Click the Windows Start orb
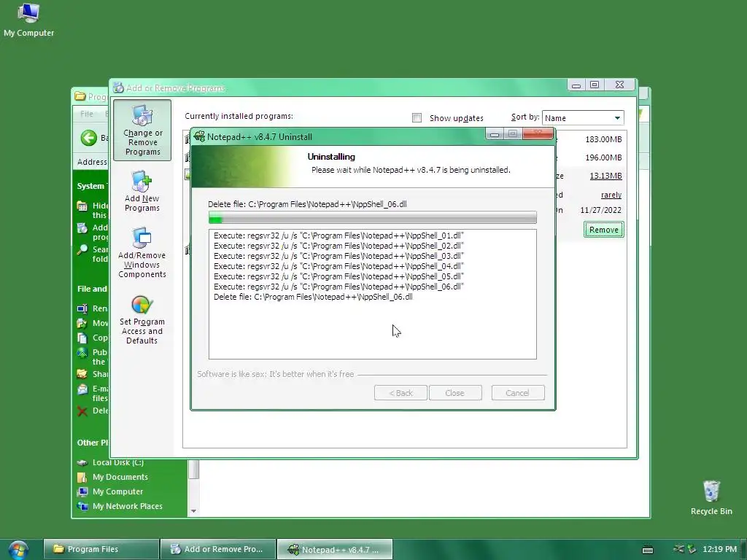This screenshot has width=747, height=560. pyautogui.click(x=18, y=550)
